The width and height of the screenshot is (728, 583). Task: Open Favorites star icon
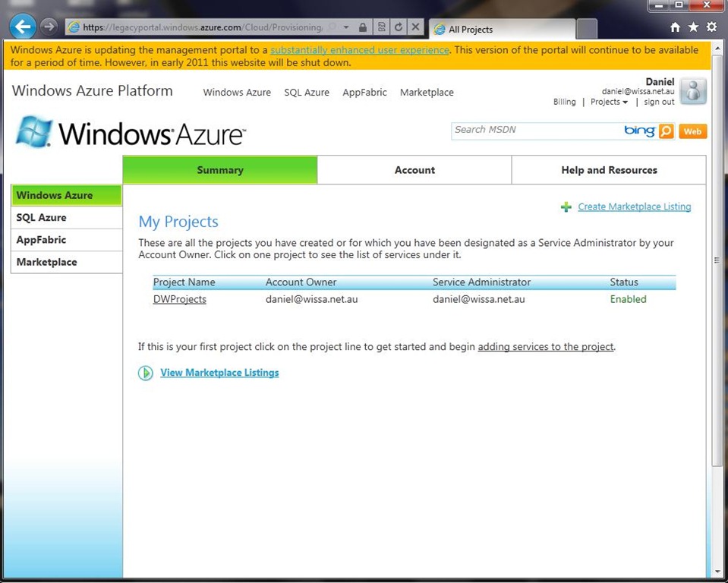(x=693, y=27)
